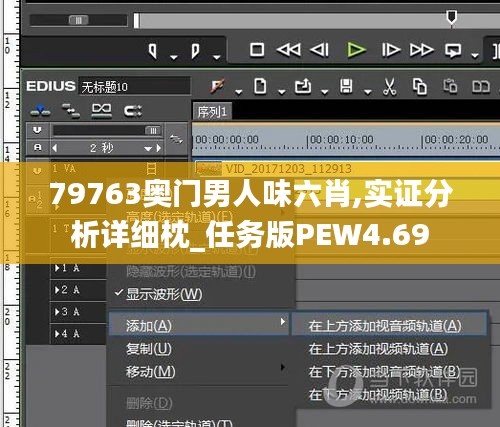Choose 在下方添加视音频轨道(B)

coord(389,371)
